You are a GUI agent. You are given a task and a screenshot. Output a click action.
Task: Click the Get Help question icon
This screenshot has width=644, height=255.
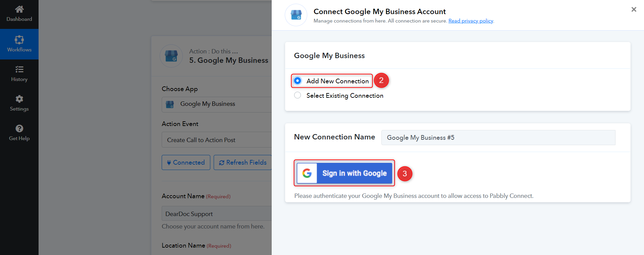click(19, 128)
